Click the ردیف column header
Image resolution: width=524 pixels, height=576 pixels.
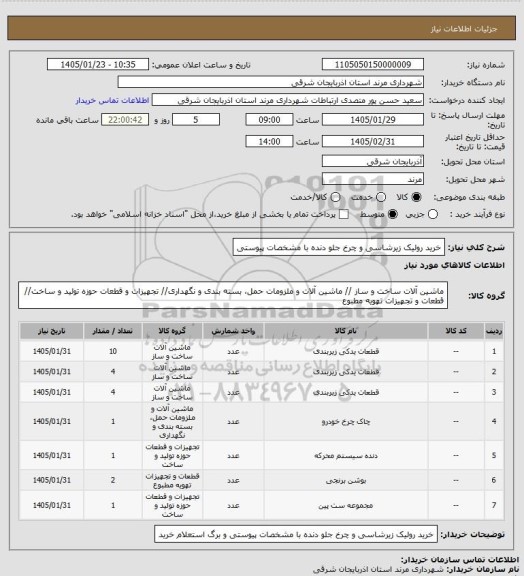tap(494, 331)
